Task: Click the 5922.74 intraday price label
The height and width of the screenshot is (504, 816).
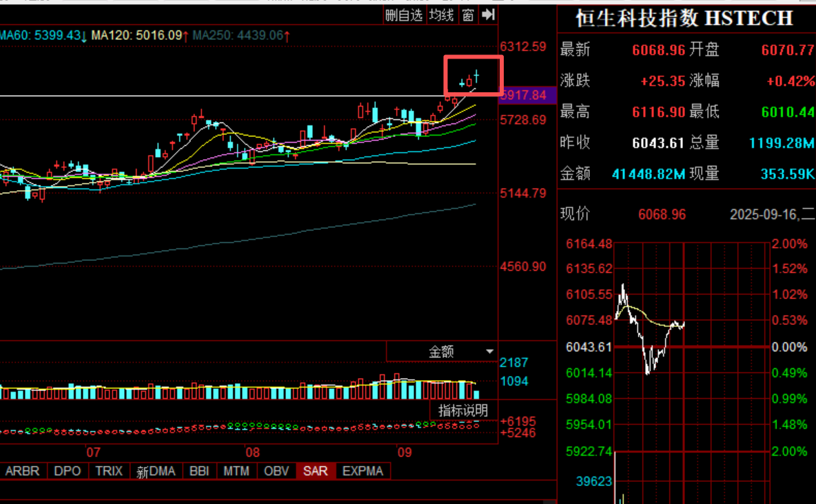Action: tap(589, 451)
